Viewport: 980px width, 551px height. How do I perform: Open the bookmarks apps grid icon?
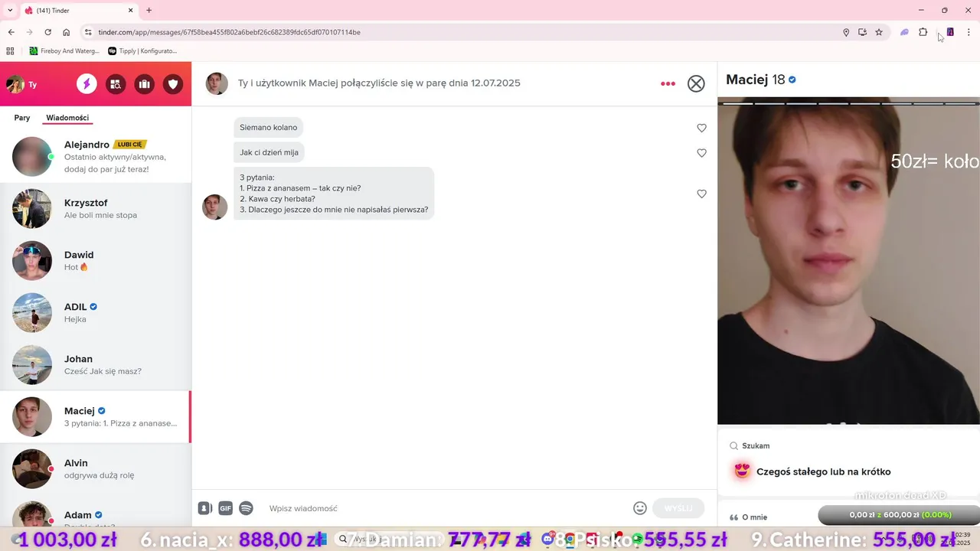click(10, 51)
